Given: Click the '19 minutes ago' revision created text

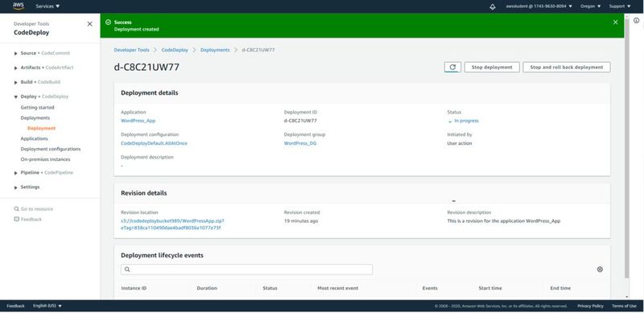Looking at the screenshot, I should pos(300,221).
